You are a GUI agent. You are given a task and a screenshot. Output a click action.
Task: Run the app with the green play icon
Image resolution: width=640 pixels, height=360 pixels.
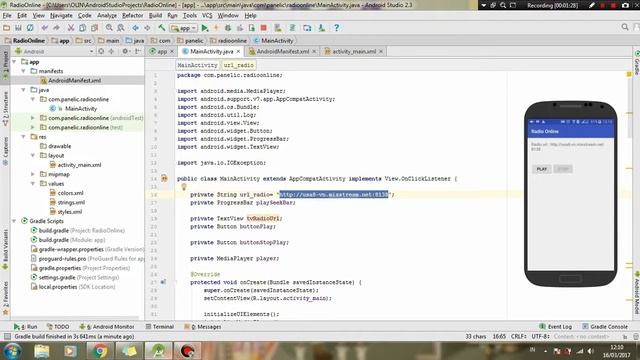(205, 28)
